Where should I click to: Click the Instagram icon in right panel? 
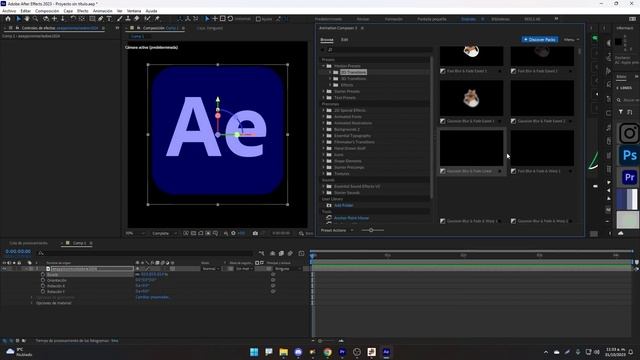coord(629,133)
